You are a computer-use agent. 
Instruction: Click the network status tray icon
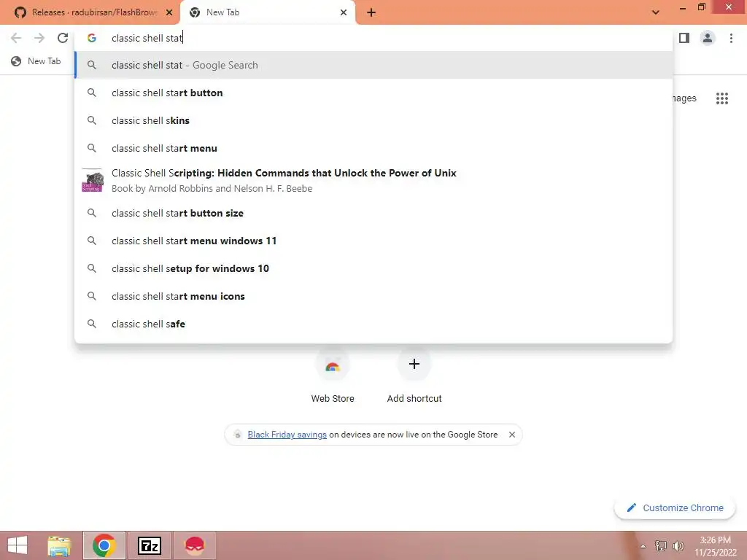[660, 546]
